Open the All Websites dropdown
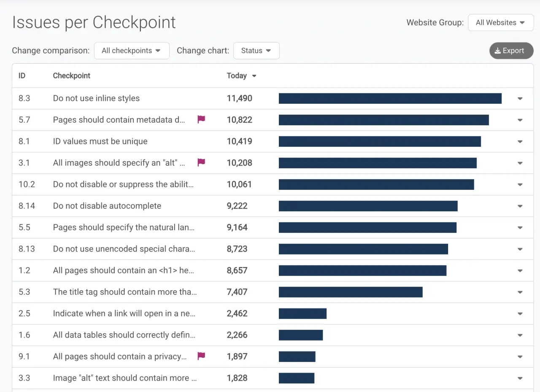 [x=501, y=23]
